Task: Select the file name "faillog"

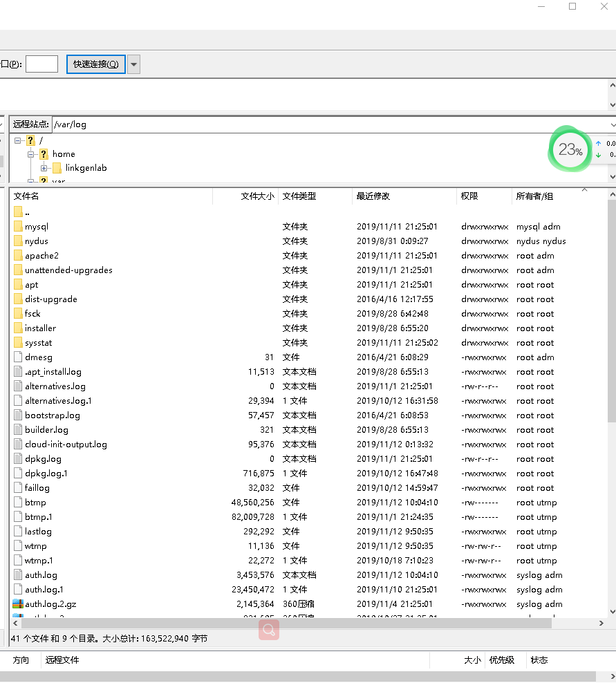Action: (37, 488)
